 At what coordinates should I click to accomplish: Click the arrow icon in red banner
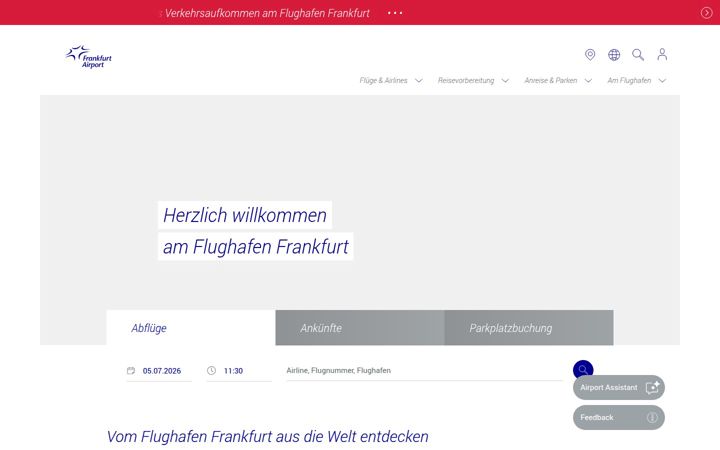[x=706, y=13]
